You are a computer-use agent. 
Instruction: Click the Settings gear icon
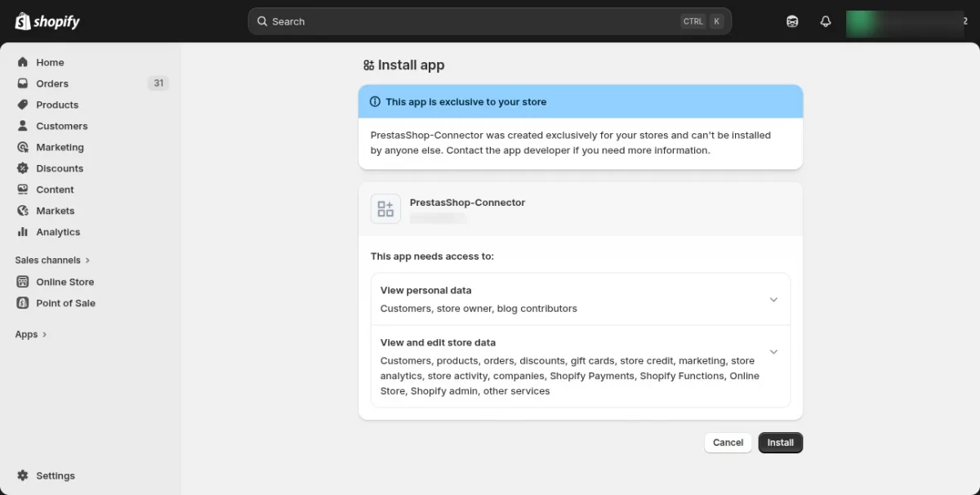tap(23, 475)
